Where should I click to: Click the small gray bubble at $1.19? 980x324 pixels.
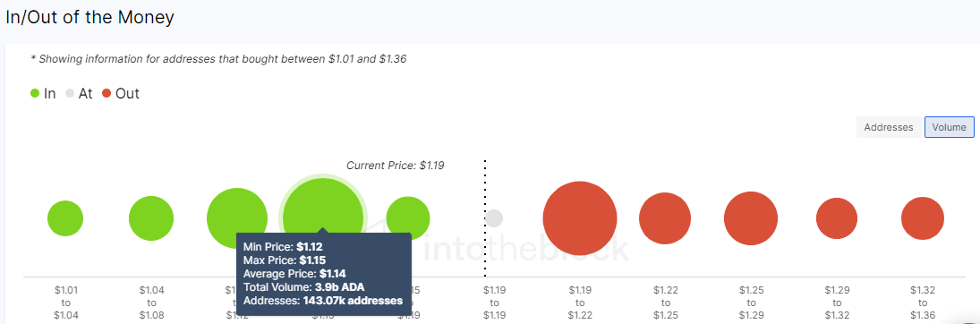click(494, 218)
